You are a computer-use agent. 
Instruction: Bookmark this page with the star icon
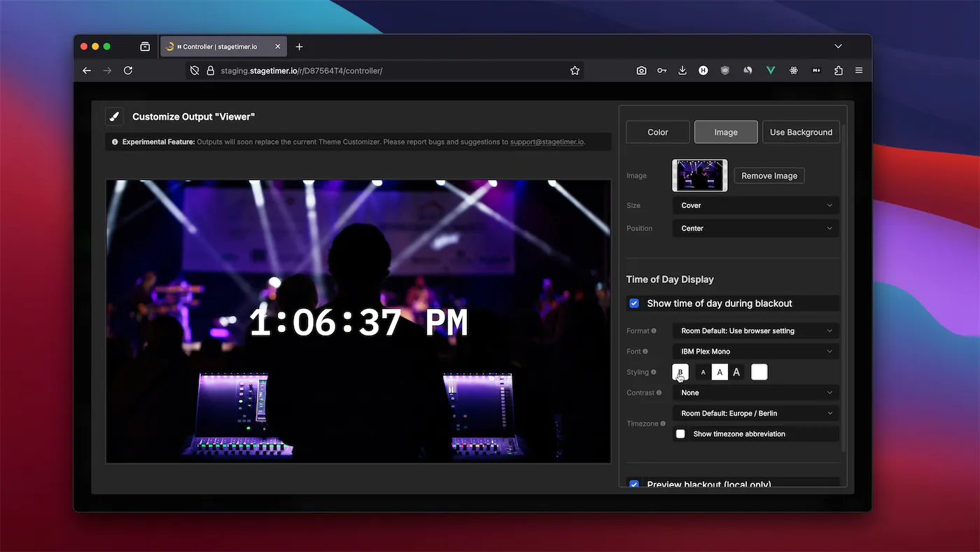[x=575, y=71]
